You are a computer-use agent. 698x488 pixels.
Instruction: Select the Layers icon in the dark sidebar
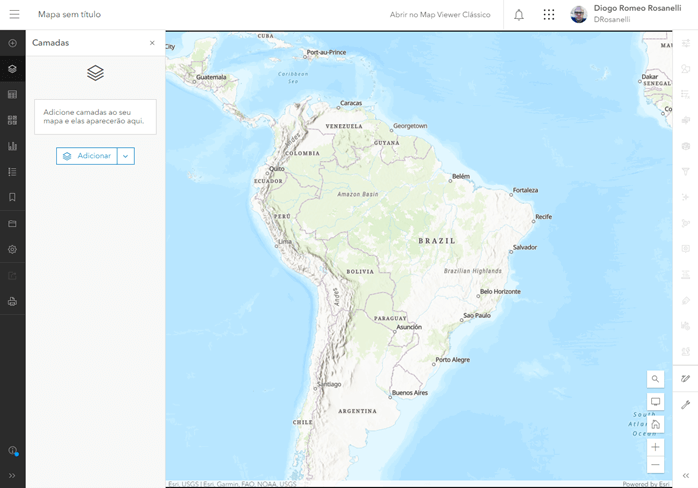[x=13, y=69]
